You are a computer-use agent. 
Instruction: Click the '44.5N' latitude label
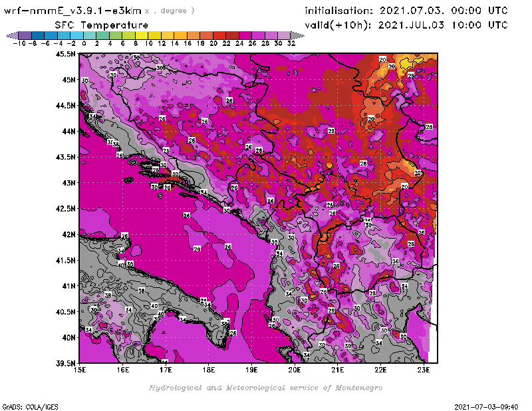point(65,106)
